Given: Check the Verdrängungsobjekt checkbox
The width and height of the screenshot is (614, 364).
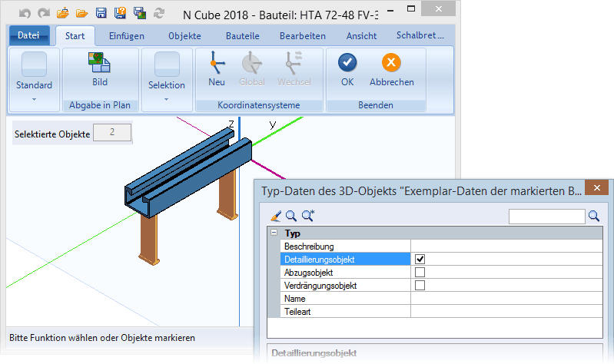Looking at the screenshot, I should tap(420, 286).
